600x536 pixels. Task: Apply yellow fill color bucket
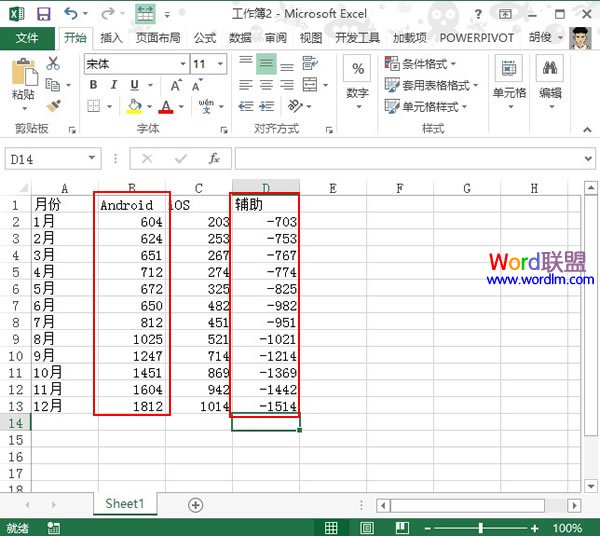[x=134, y=106]
